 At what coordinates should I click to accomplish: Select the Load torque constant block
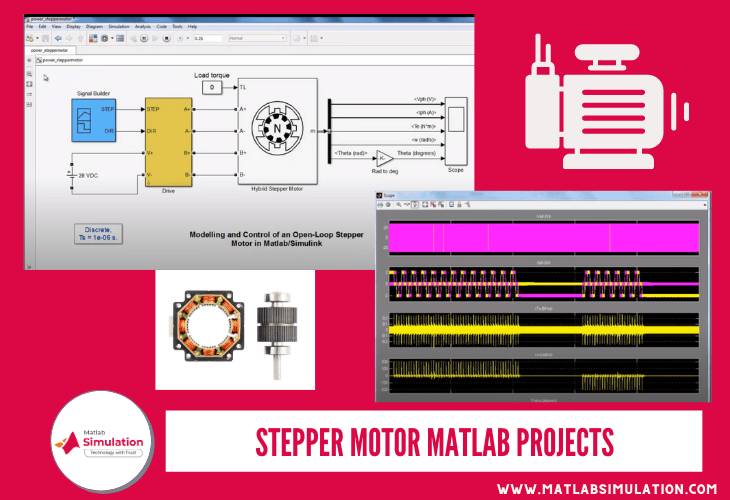tap(212, 87)
